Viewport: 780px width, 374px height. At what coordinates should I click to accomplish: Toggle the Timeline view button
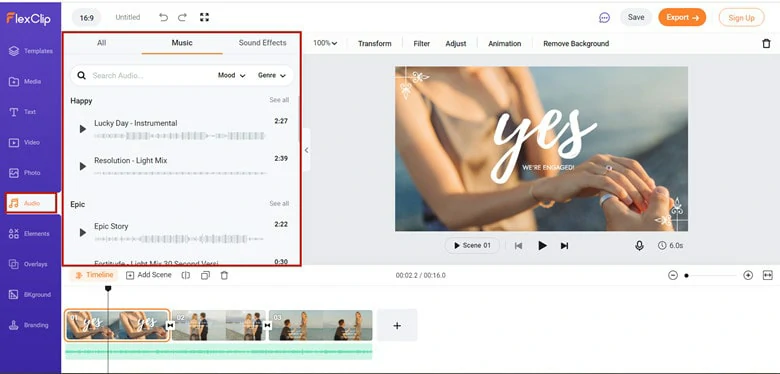94,275
